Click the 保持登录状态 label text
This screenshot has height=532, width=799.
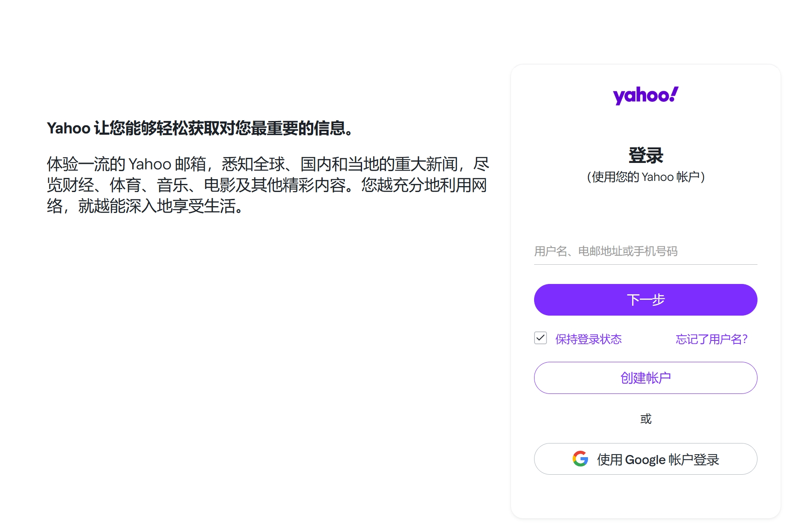point(588,339)
